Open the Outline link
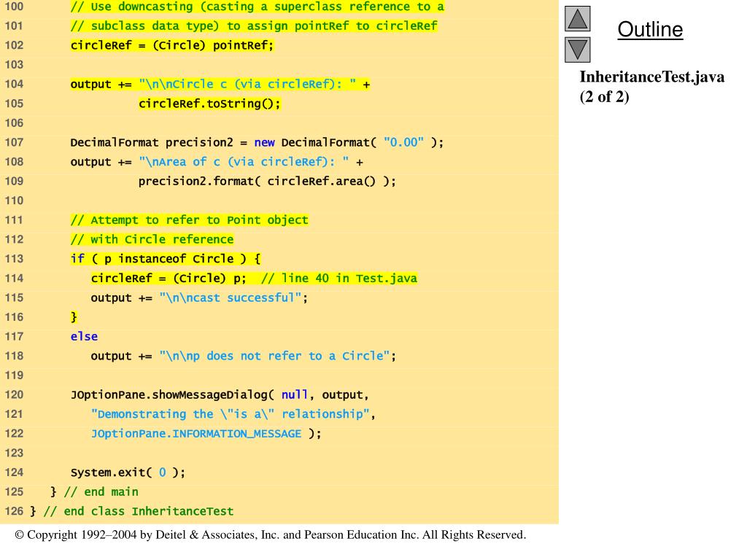747x560 pixels. point(650,29)
